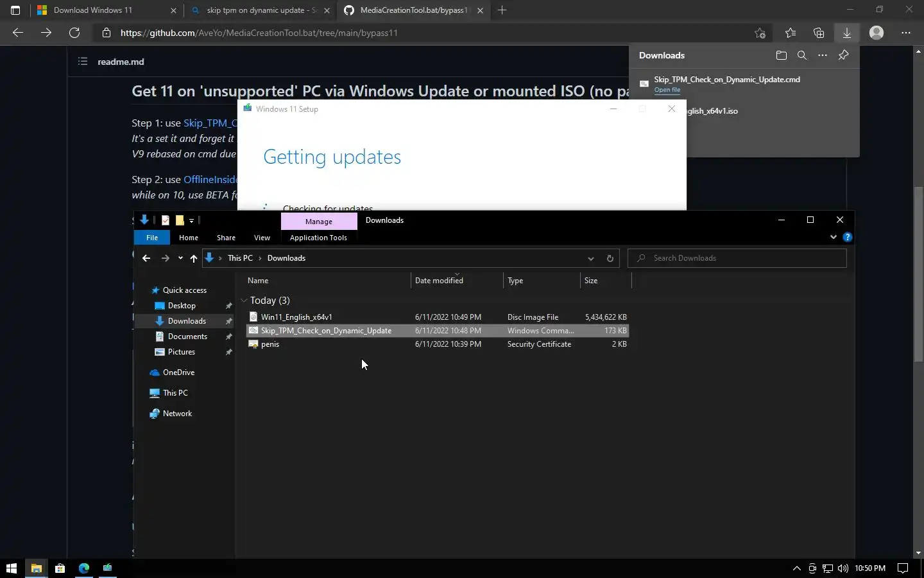Sort files by the Name column
Viewport: 924px width, 578px height.
click(327, 281)
